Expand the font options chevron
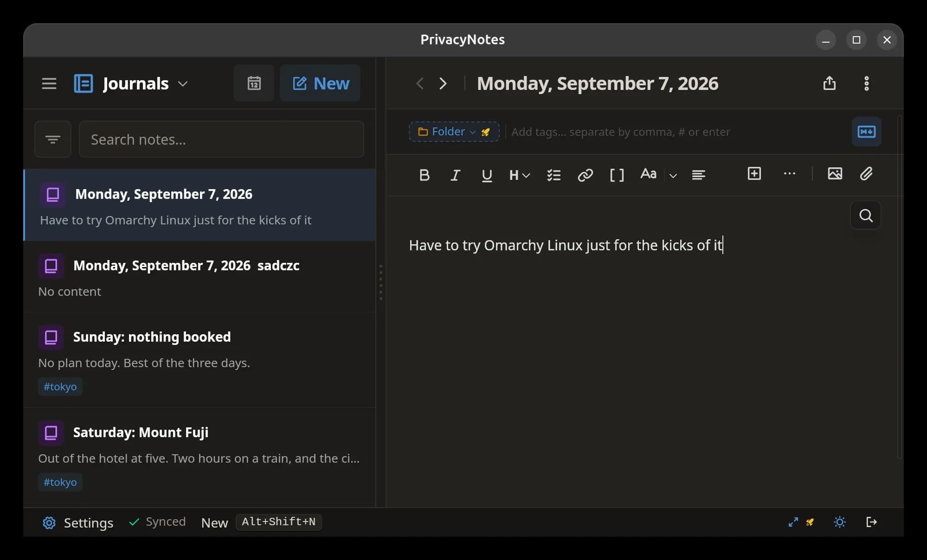The width and height of the screenshot is (927, 560). [673, 176]
